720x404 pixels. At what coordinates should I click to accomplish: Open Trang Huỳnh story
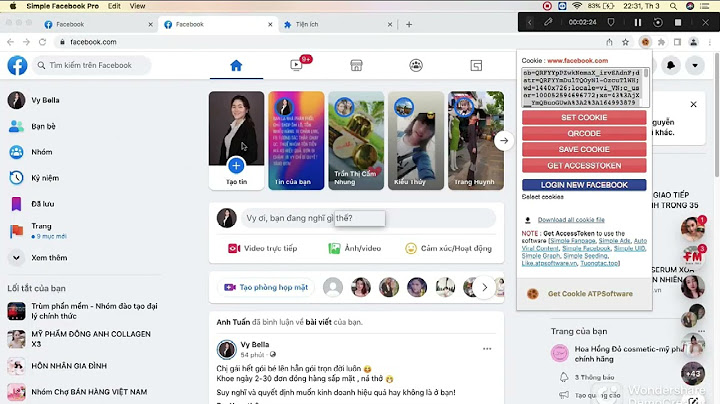coord(476,140)
